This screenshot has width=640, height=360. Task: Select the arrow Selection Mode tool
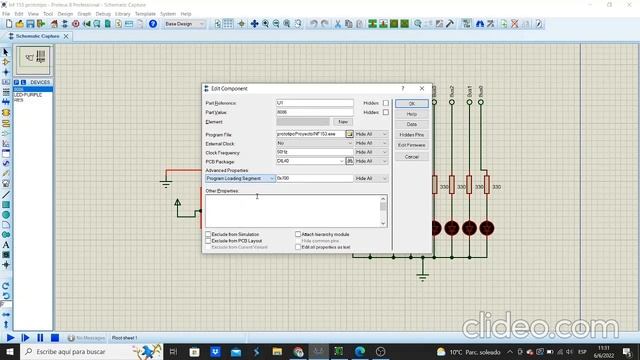pos(6,52)
